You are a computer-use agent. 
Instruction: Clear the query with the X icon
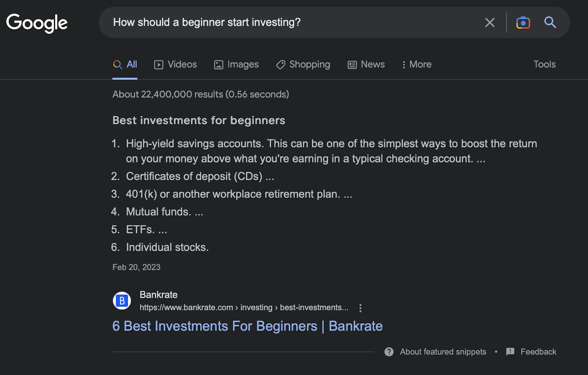[490, 22]
